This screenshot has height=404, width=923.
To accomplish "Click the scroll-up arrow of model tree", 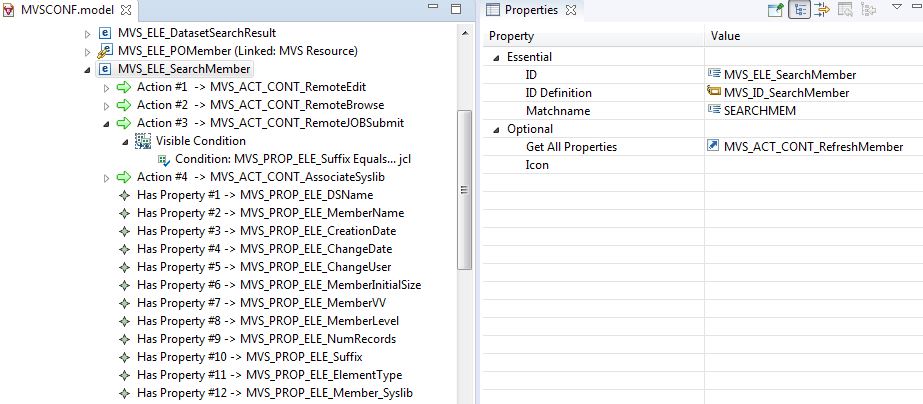I will pos(464,33).
